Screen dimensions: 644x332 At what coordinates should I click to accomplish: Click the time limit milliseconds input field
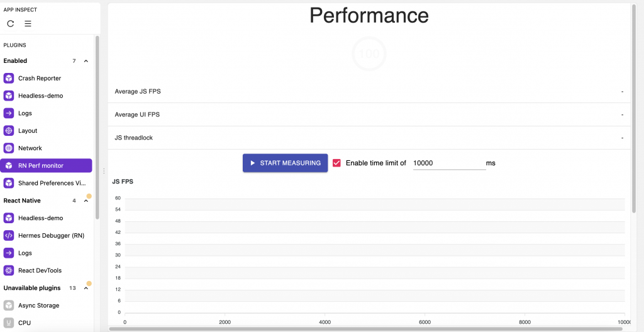point(449,163)
